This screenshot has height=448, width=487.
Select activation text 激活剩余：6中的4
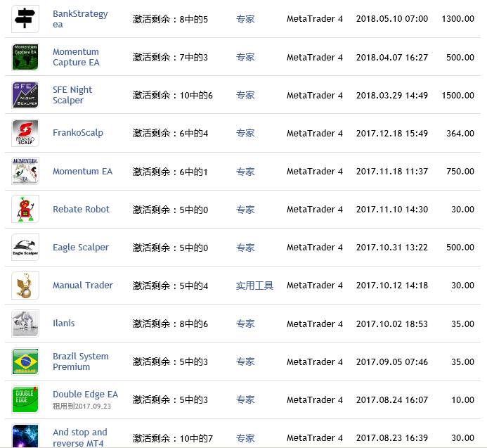(x=170, y=133)
